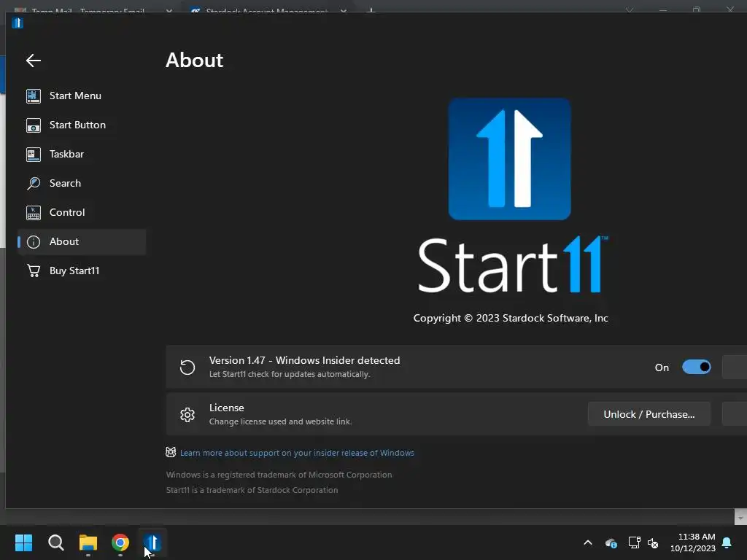This screenshot has width=747, height=560.
Task: Click the Start11 icon in title bar
Action: 18,23
